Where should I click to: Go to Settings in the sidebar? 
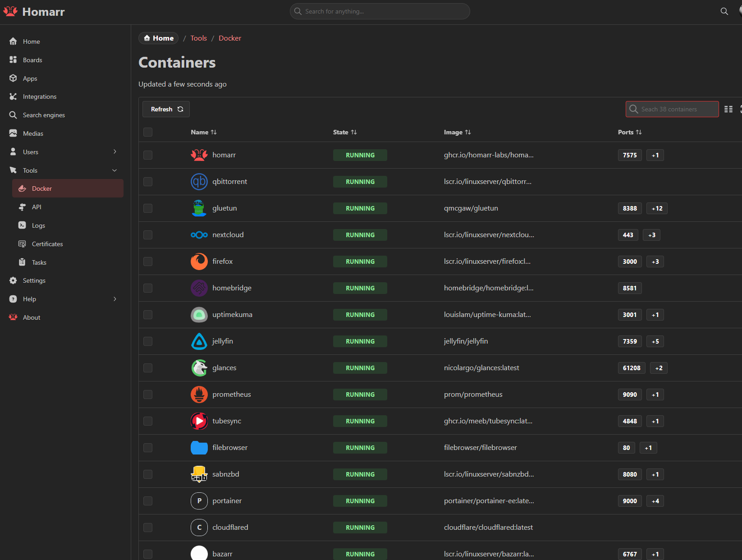(x=64, y=280)
